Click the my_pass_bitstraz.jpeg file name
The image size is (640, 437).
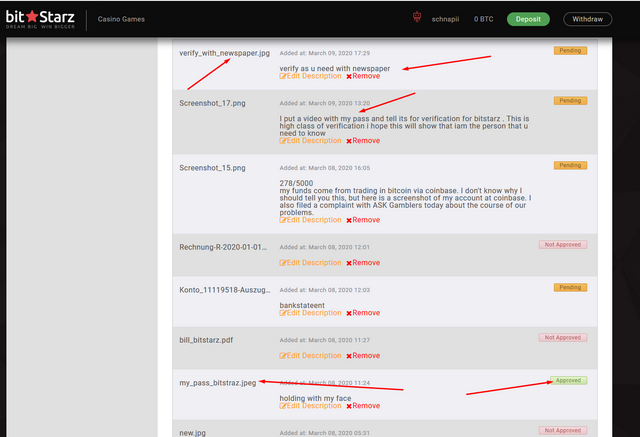[x=218, y=383]
